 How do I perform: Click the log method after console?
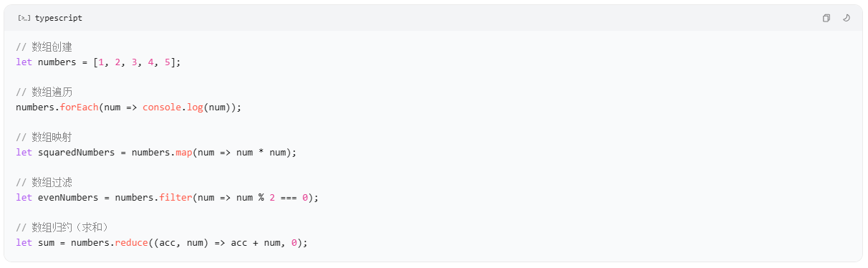tap(195, 107)
